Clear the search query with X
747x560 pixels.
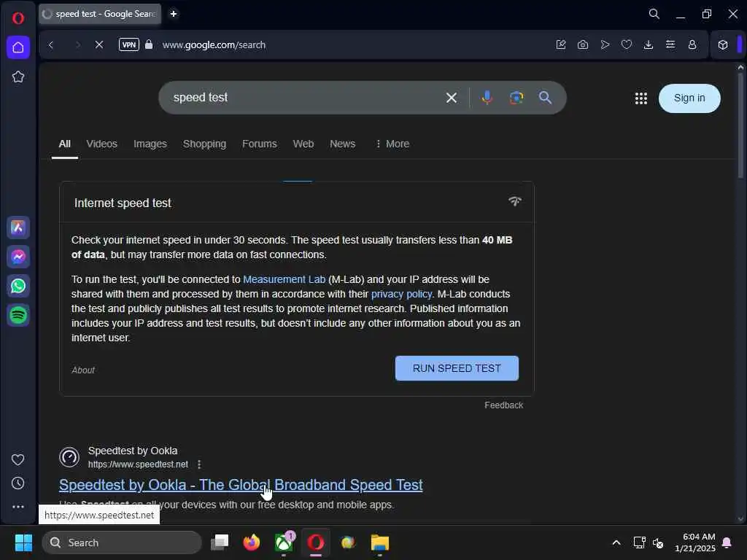pyautogui.click(x=451, y=98)
